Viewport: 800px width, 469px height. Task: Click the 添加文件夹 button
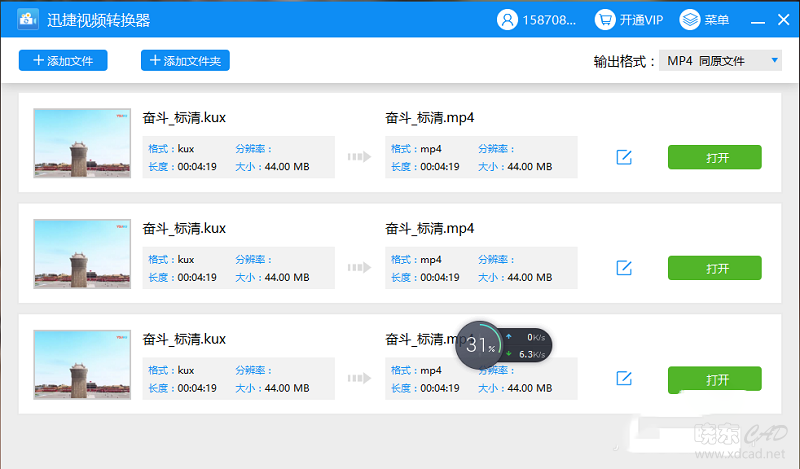click(x=185, y=61)
